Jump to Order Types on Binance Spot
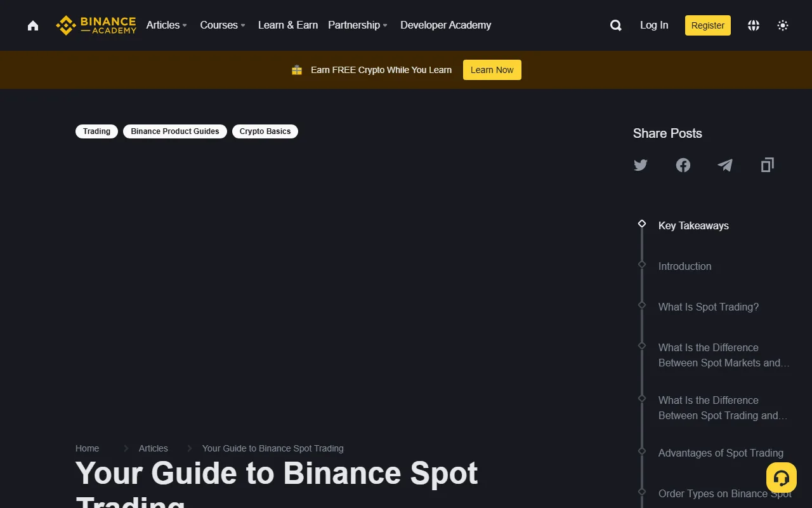This screenshot has width=812, height=508. coord(725,493)
